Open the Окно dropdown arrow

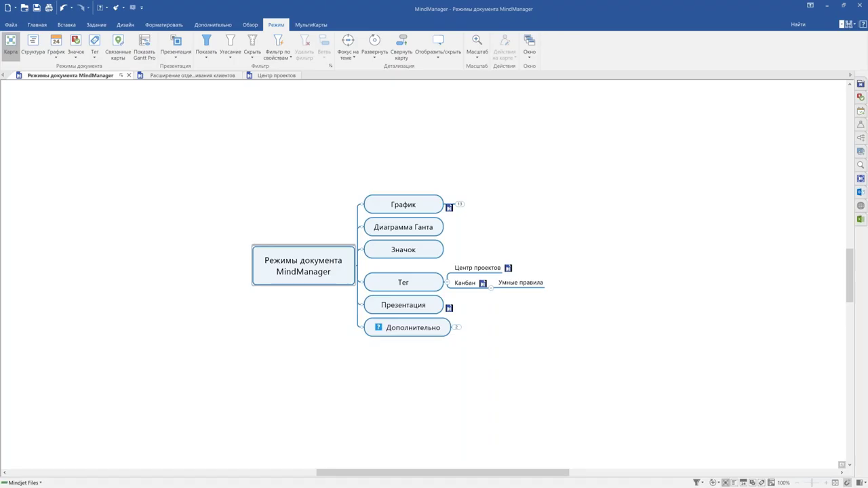tap(530, 58)
